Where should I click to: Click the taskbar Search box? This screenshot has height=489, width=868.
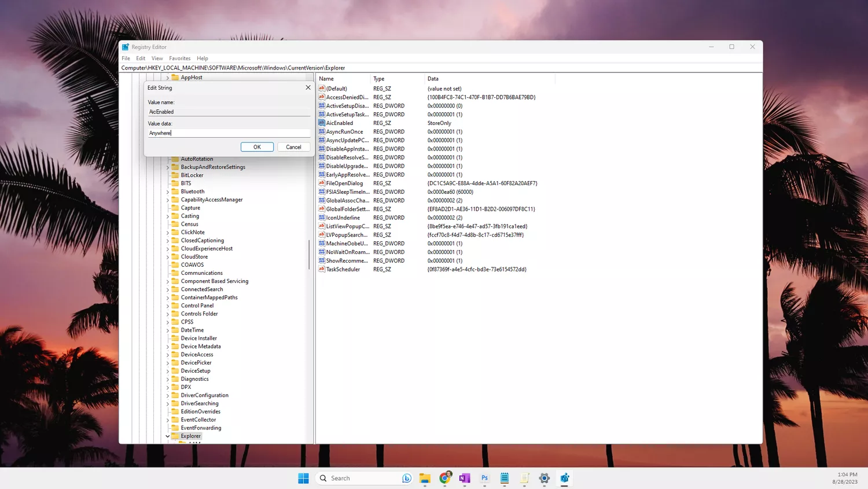tap(364, 478)
